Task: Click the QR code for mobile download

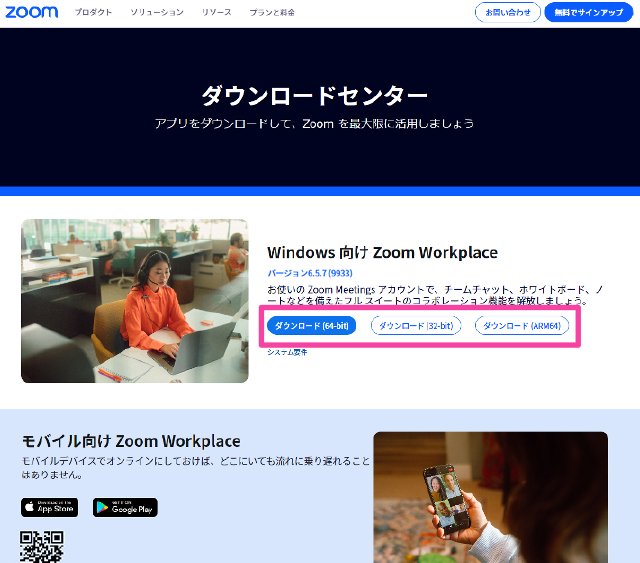Action: click(42, 546)
